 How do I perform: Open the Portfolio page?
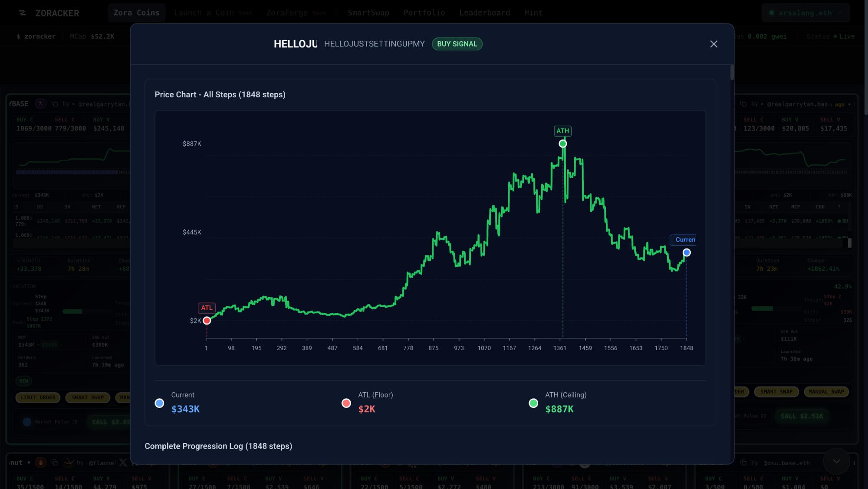[x=424, y=13]
